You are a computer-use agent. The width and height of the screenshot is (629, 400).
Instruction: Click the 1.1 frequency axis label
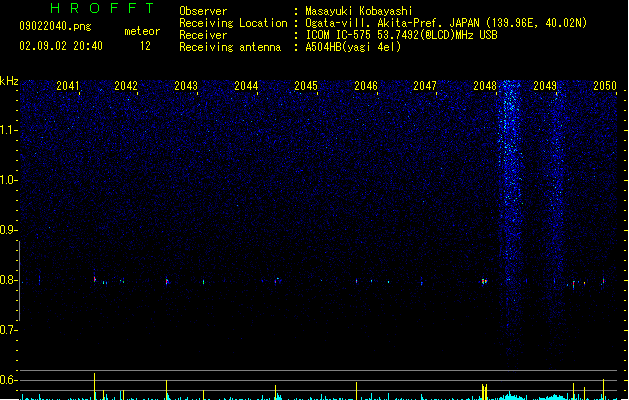(x=9, y=130)
